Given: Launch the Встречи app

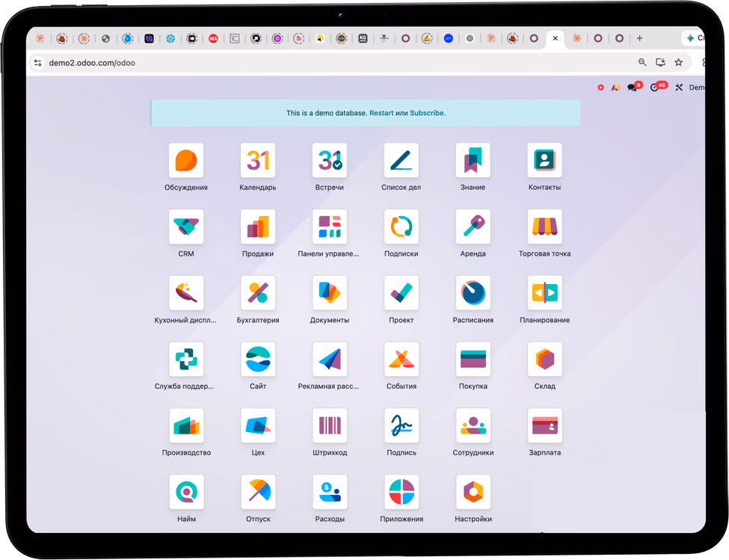Looking at the screenshot, I should click(x=330, y=161).
